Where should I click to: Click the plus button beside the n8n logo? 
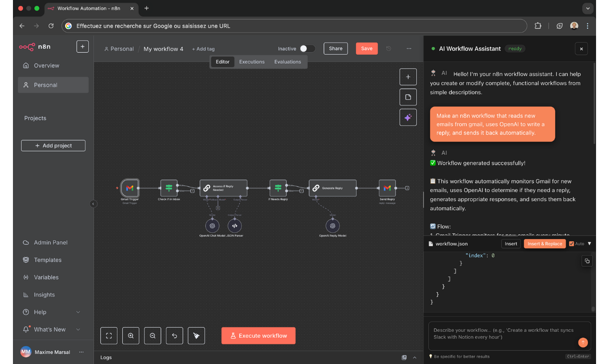(x=82, y=46)
